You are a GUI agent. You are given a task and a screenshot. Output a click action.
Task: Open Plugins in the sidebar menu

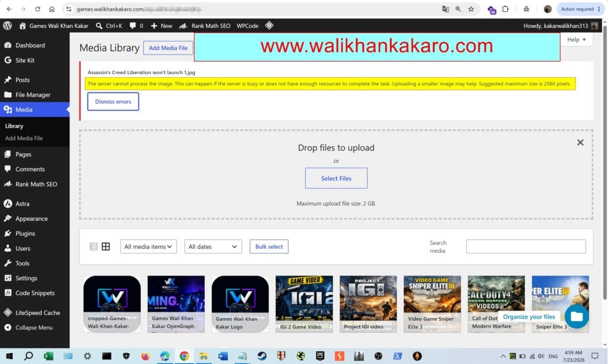(x=25, y=233)
